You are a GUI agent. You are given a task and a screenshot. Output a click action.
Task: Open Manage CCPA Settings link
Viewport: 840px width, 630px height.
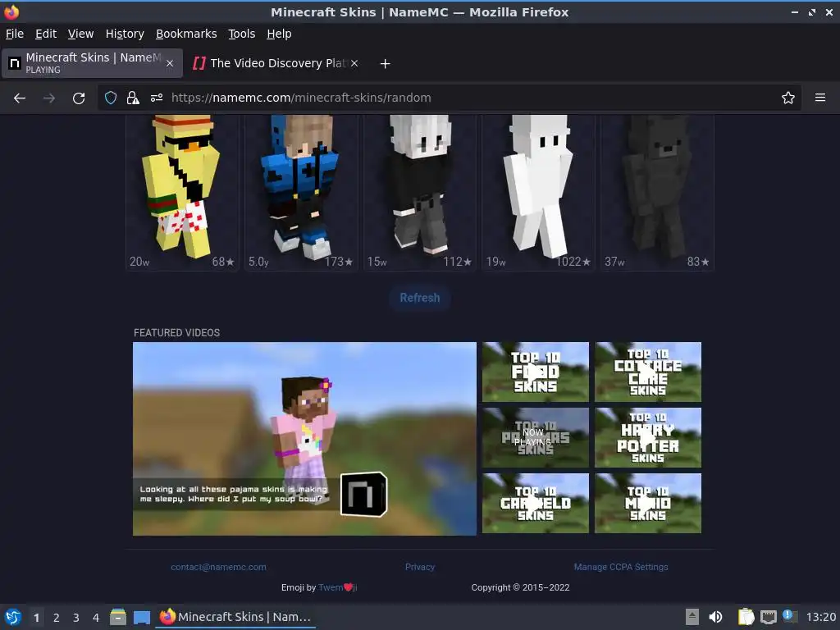621,567
